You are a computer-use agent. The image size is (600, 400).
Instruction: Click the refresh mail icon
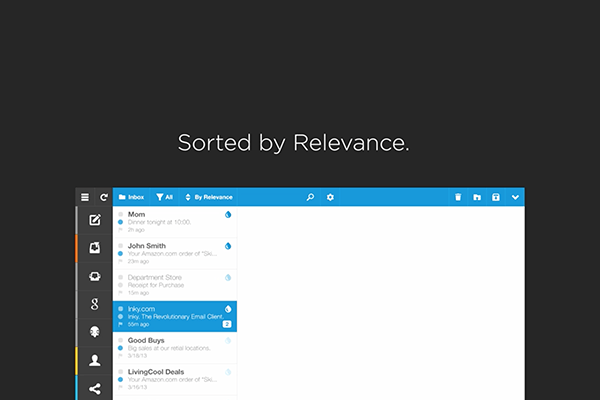pos(104,197)
